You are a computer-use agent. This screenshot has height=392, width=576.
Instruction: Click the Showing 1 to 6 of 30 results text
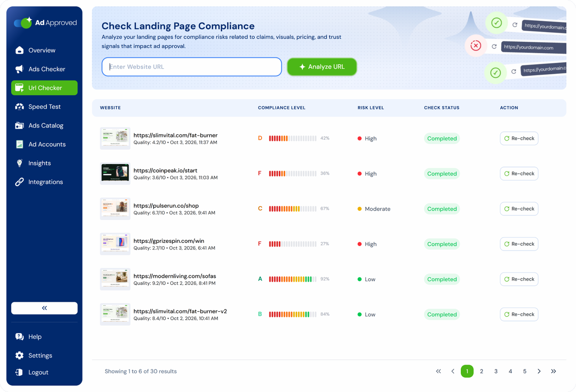141,371
